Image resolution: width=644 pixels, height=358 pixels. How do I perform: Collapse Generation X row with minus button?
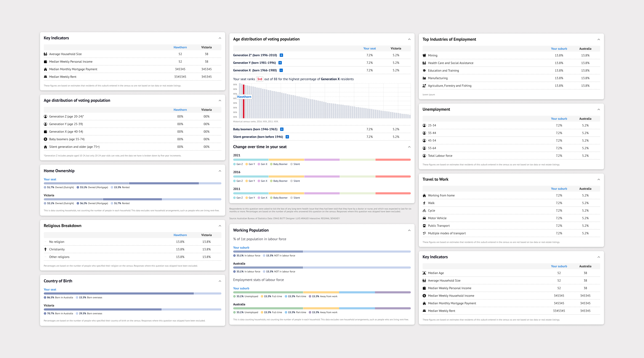pyautogui.click(x=281, y=70)
